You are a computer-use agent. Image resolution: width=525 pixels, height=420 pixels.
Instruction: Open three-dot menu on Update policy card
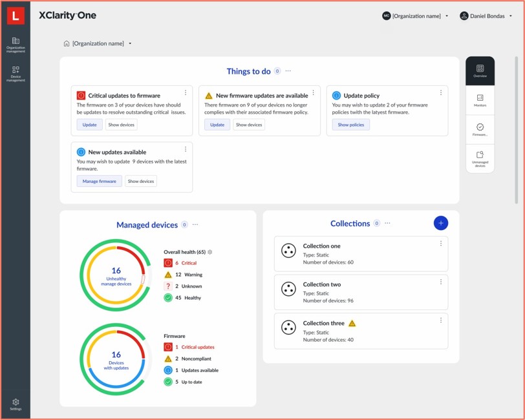[441, 93]
